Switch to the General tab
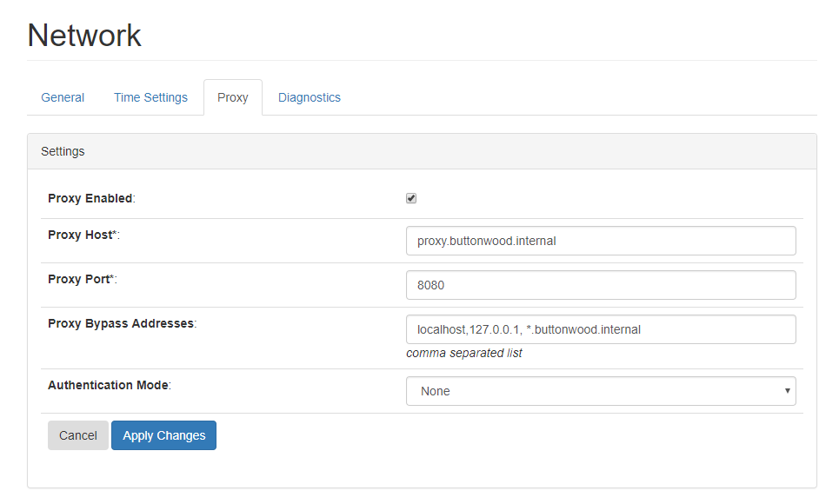The width and height of the screenshot is (839, 504). (x=63, y=97)
